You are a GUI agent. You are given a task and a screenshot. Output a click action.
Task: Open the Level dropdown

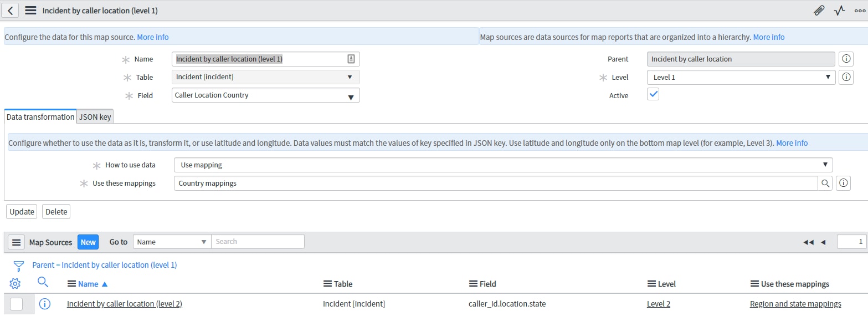click(x=741, y=77)
